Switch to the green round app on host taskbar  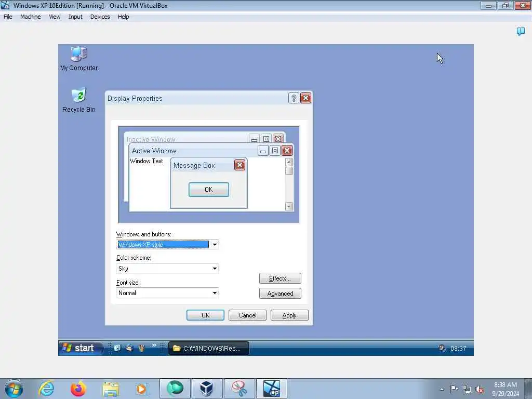[175, 389]
